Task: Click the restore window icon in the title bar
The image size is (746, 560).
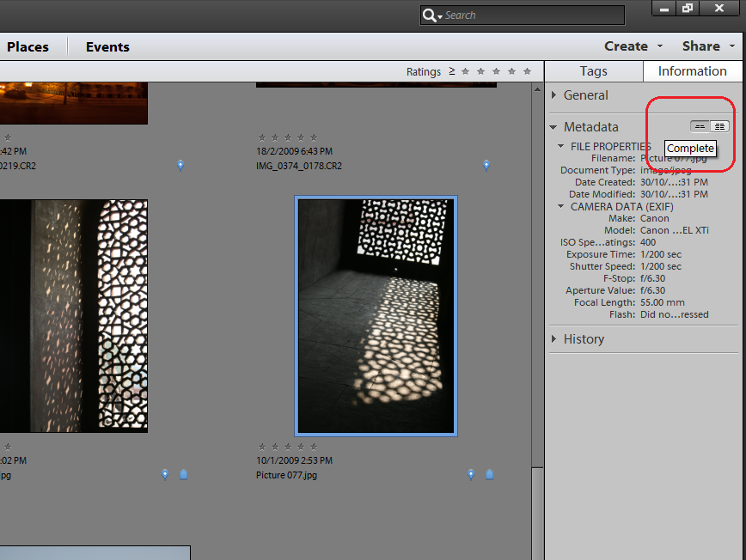Action: click(688, 9)
